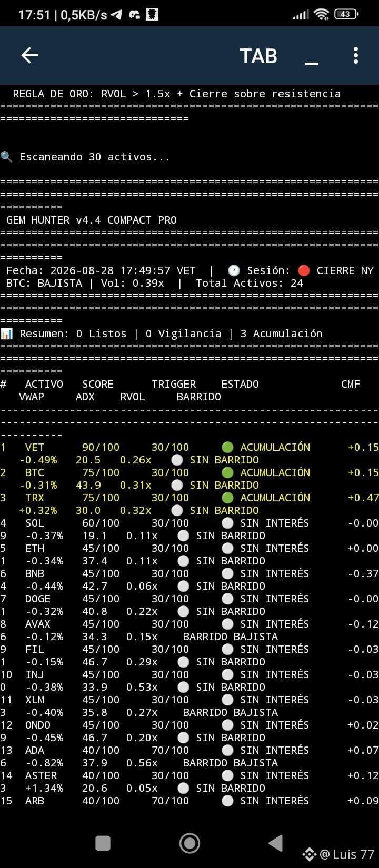
Task: Tap green circle in BTC row
Action: tap(227, 472)
